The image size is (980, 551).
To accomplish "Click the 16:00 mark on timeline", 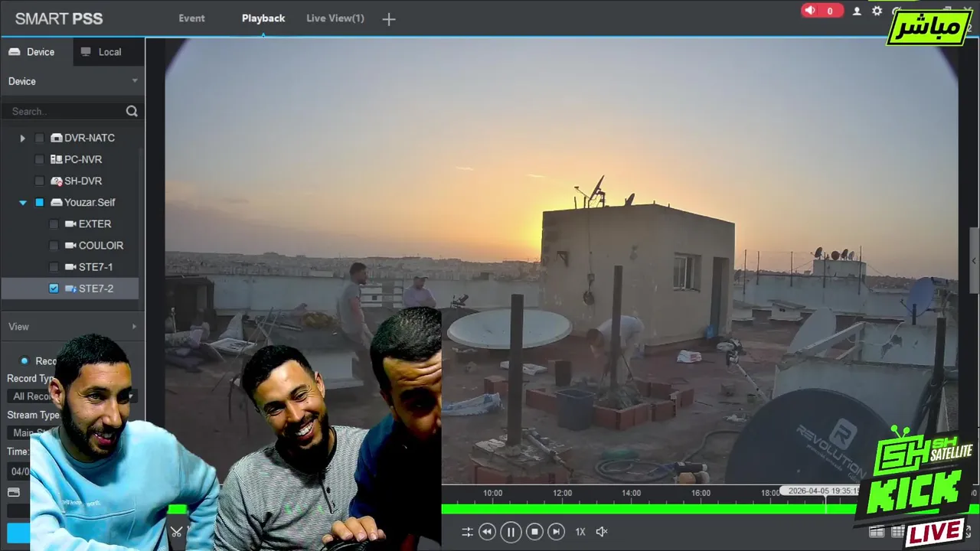I will click(701, 493).
